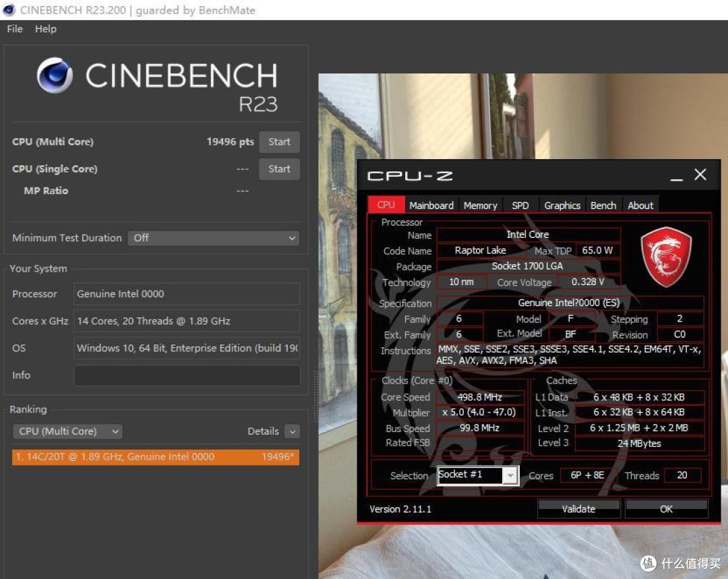This screenshot has height=579, width=728.
Task: Click the 19496 pts multi core score
Action: (231, 142)
